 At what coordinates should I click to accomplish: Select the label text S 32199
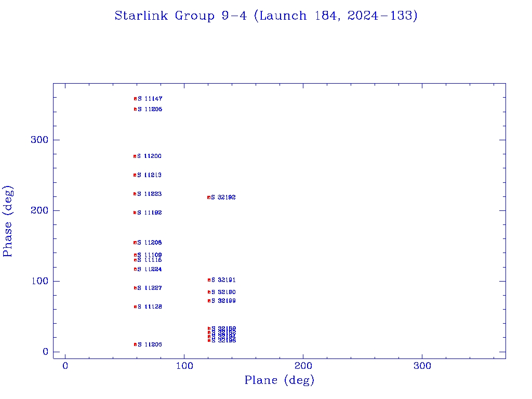click(x=223, y=301)
